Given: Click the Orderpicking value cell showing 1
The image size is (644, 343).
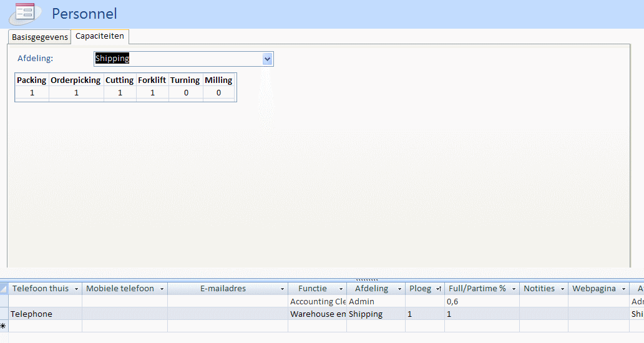Looking at the screenshot, I should [76, 93].
